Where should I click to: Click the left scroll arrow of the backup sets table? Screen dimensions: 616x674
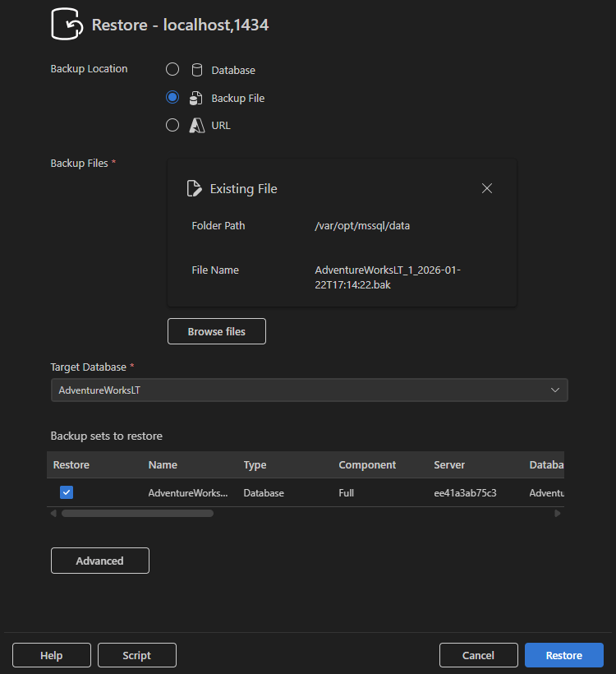pos(53,512)
